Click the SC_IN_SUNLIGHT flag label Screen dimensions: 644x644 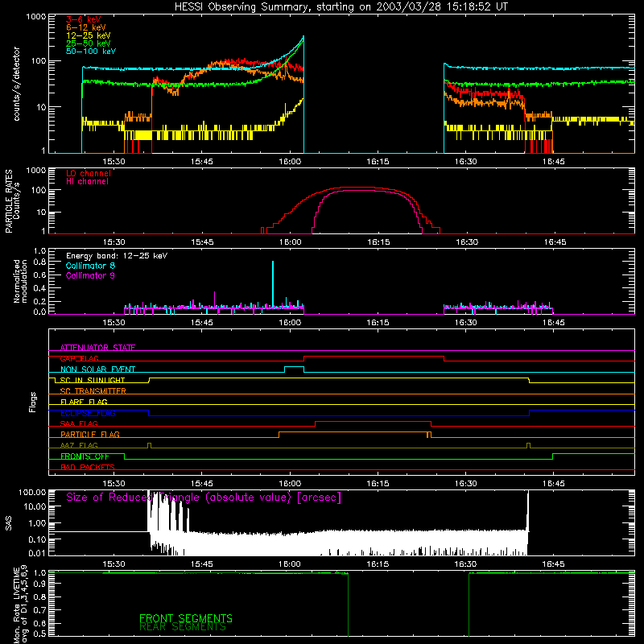tap(93, 380)
